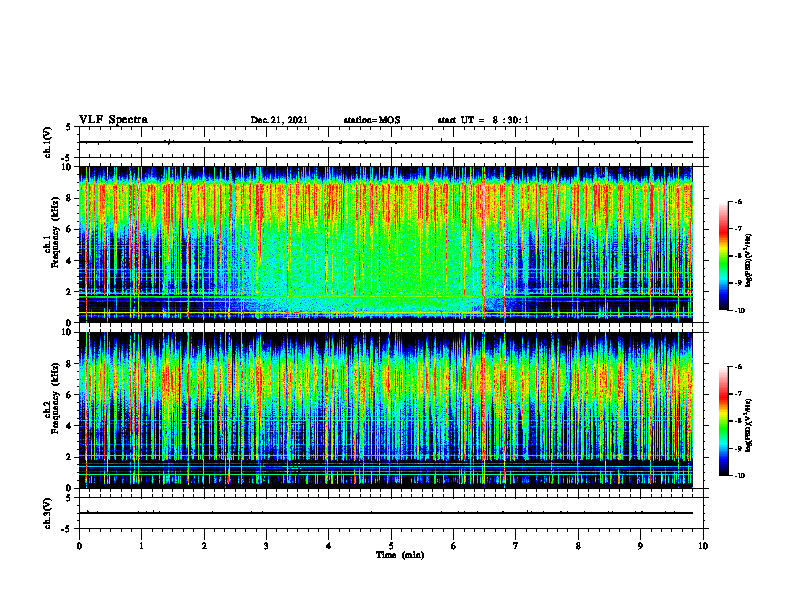
Task: Click the time axis tick label "0"
Action: tap(79, 546)
